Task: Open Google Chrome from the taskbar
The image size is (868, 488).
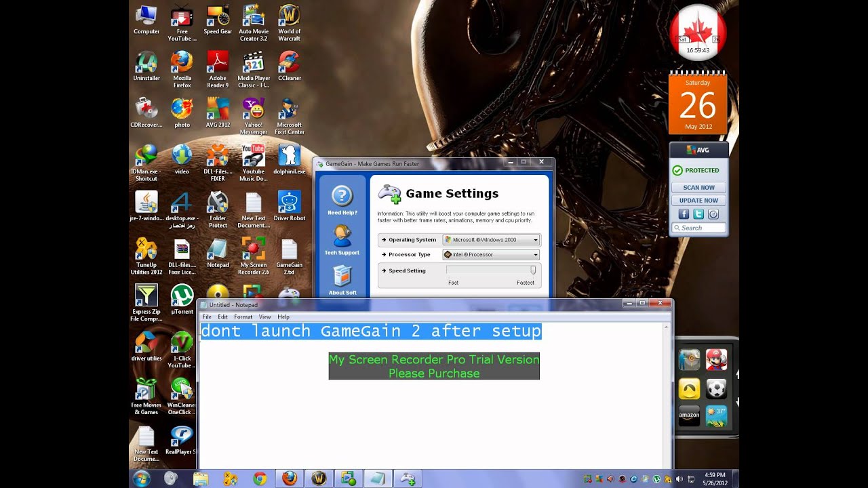Action: 260,479
